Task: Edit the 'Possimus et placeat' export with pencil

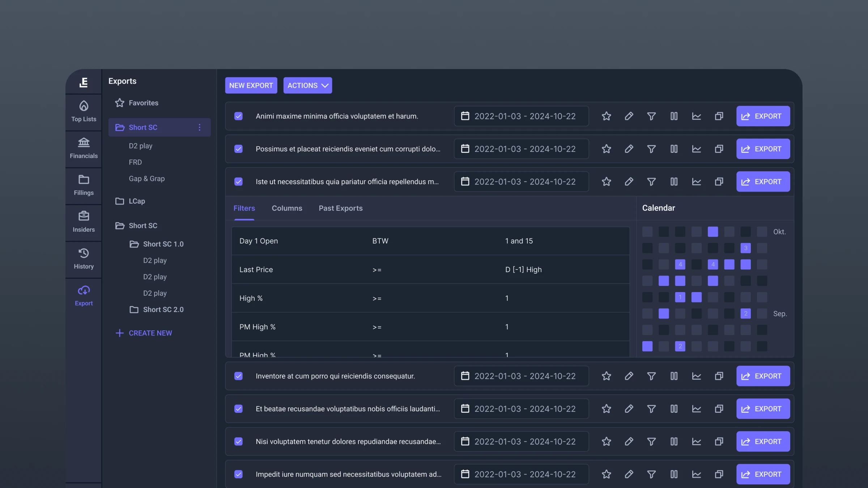Action: 629,149
